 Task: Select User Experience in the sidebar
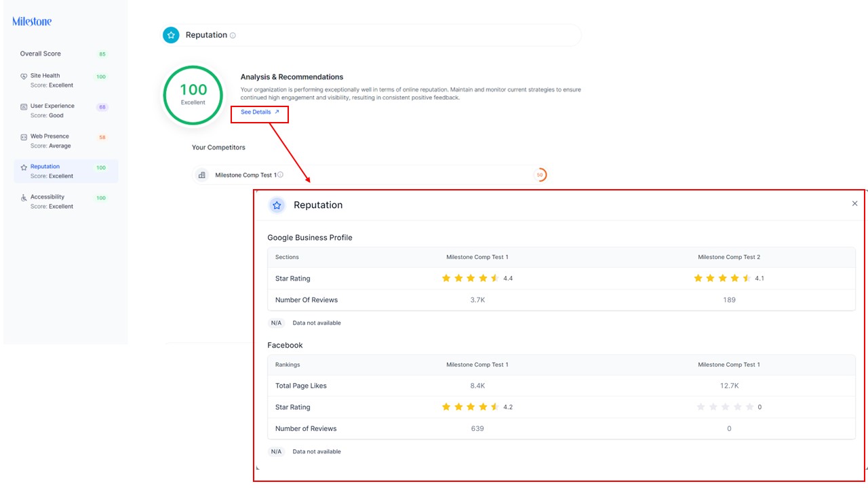(66, 110)
